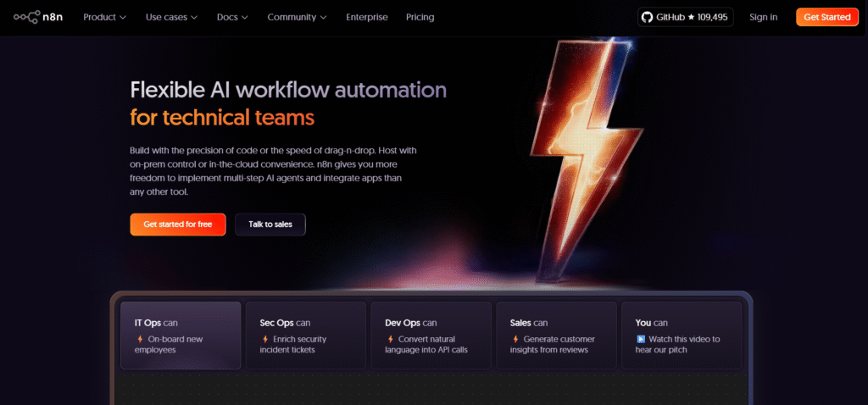Expand the Use cases dropdown chevron
This screenshot has height=405, width=868.
(x=194, y=18)
